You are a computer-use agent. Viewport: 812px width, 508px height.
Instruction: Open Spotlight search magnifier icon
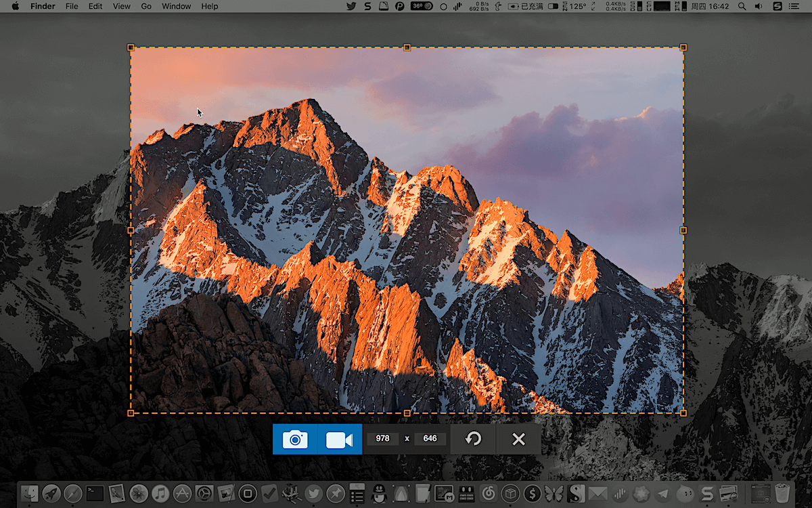(x=742, y=6)
